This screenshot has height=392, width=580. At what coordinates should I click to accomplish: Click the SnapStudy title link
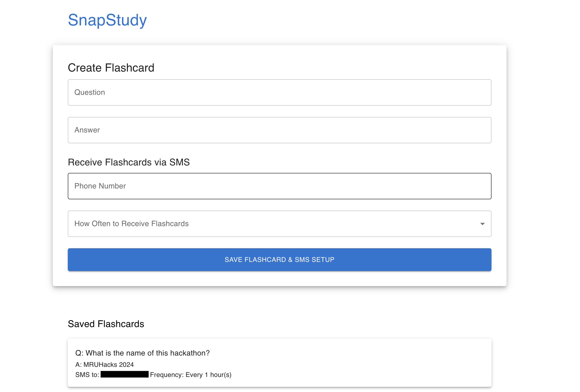click(107, 20)
